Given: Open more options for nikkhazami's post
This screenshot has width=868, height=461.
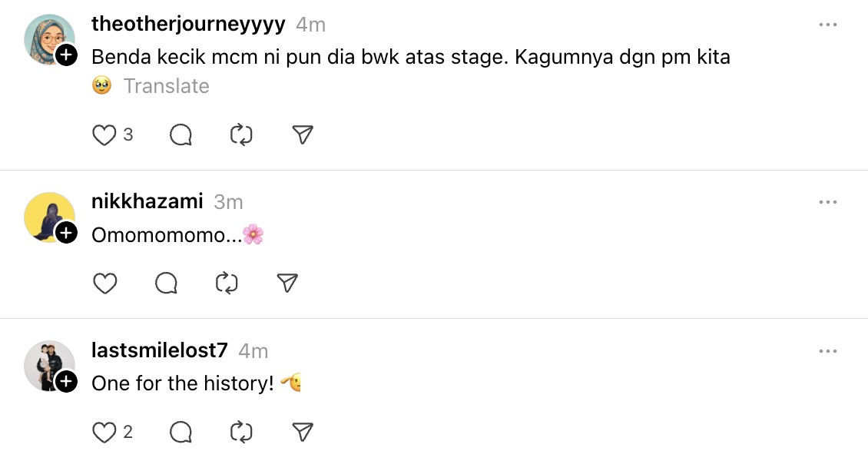Looking at the screenshot, I should pyautogui.click(x=827, y=202).
